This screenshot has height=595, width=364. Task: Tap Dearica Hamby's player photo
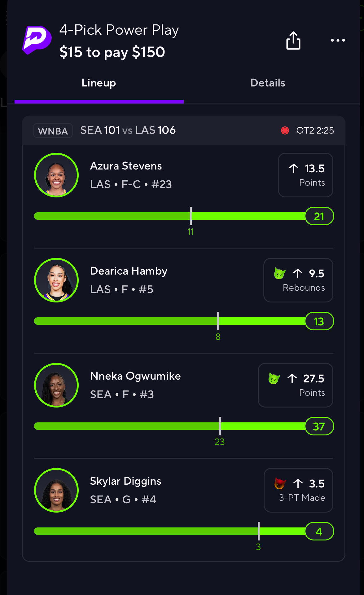56,280
